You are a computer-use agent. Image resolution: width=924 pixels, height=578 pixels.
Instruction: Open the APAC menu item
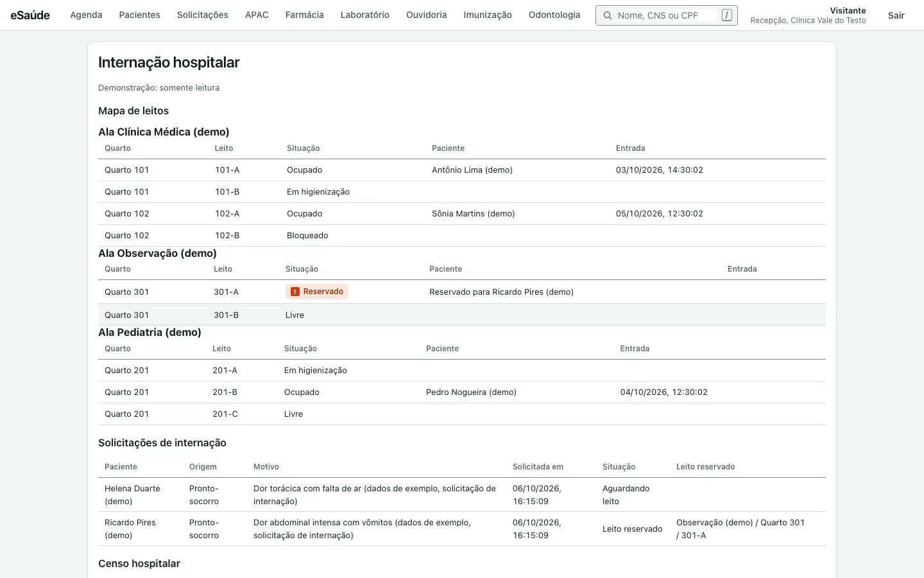[x=257, y=15]
